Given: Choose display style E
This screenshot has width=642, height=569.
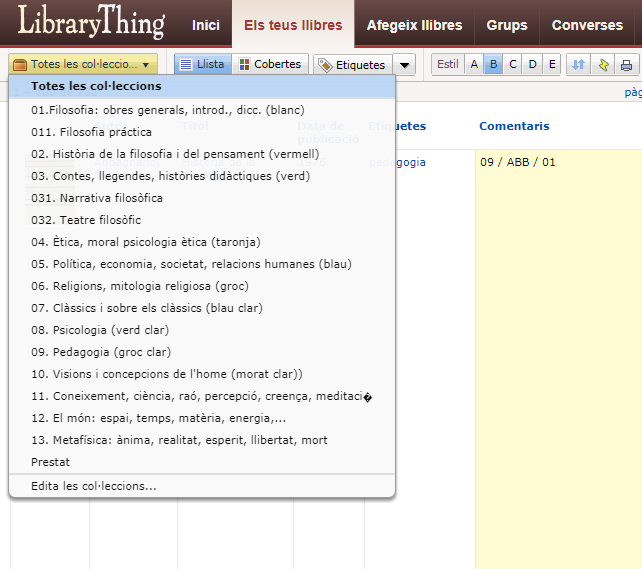Looking at the screenshot, I should (x=552, y=64).
